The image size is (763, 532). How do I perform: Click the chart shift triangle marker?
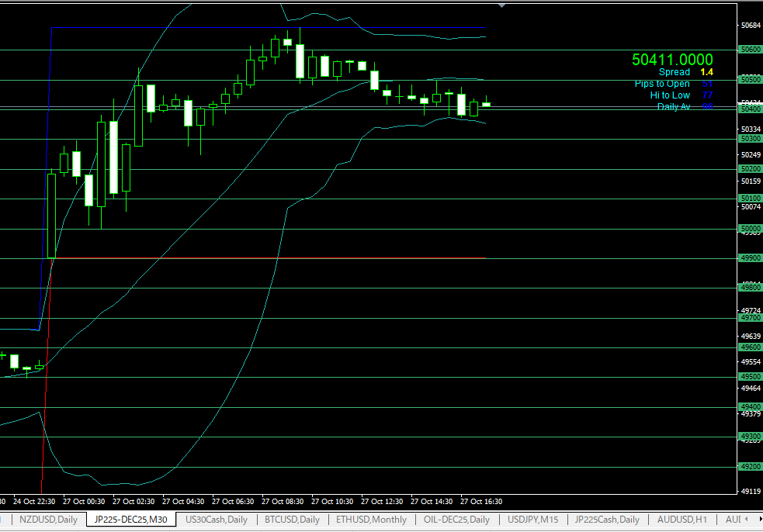502,5
